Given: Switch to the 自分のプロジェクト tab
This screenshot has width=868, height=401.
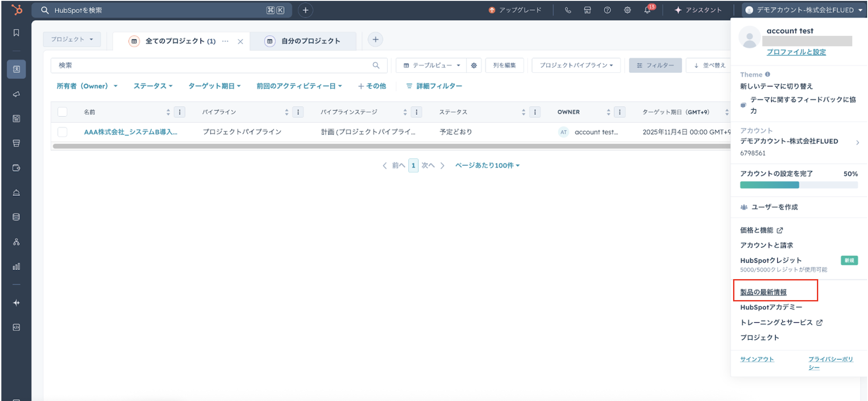Looking at the screenshot, I should (x=310, y=41).
